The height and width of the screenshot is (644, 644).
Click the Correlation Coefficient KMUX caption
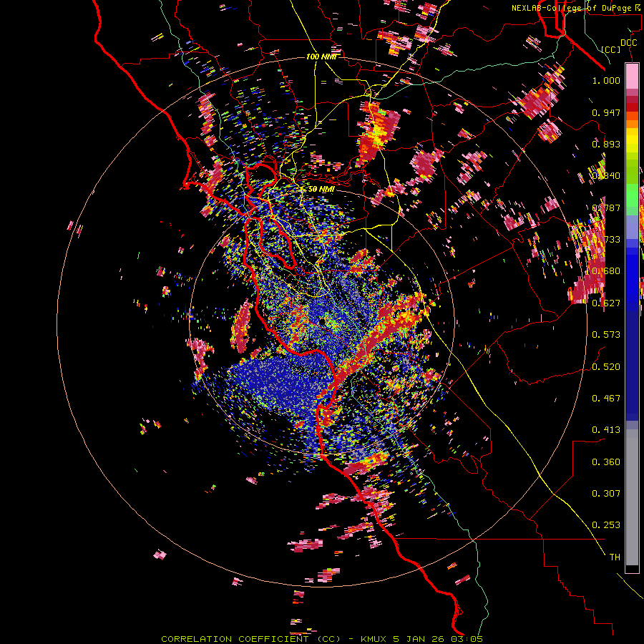(x=321, y=639)
